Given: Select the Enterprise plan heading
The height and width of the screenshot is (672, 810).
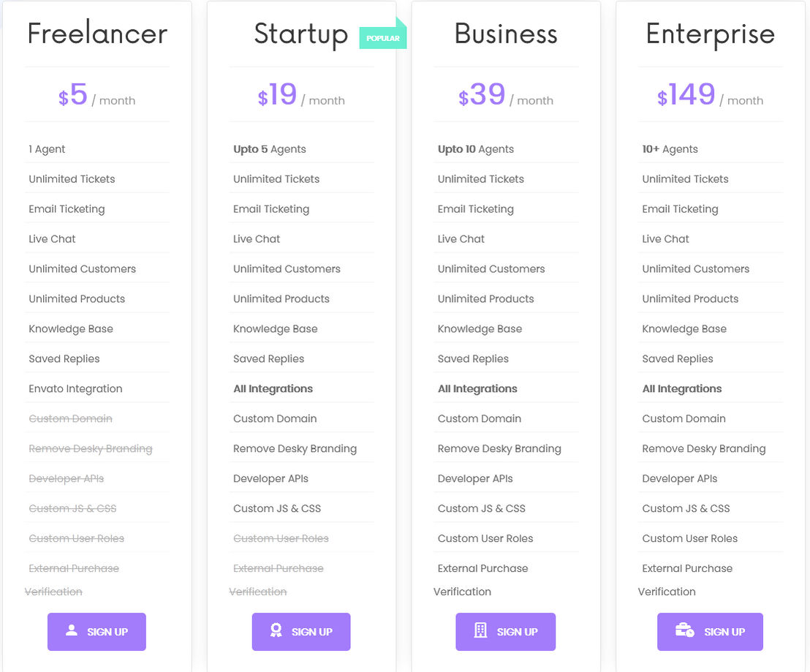Looking at the screenshot, I should coord(711,35).
